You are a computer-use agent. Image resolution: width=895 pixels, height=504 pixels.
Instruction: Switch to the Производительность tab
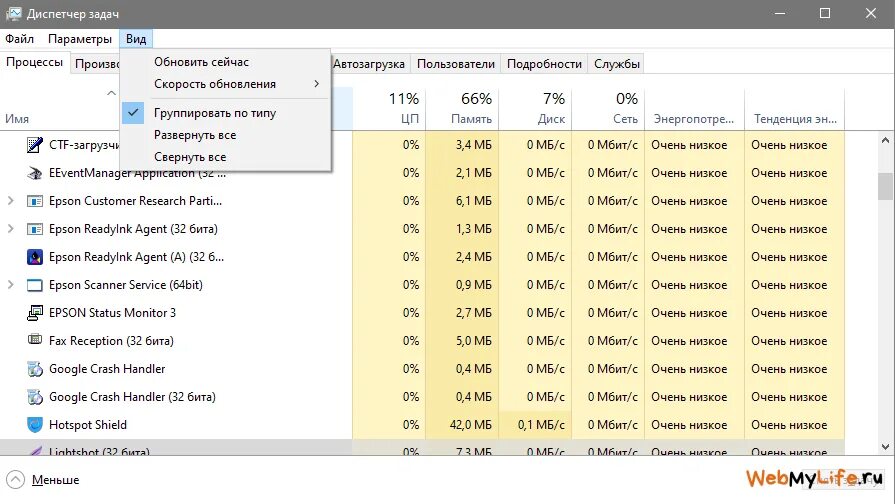96,64
